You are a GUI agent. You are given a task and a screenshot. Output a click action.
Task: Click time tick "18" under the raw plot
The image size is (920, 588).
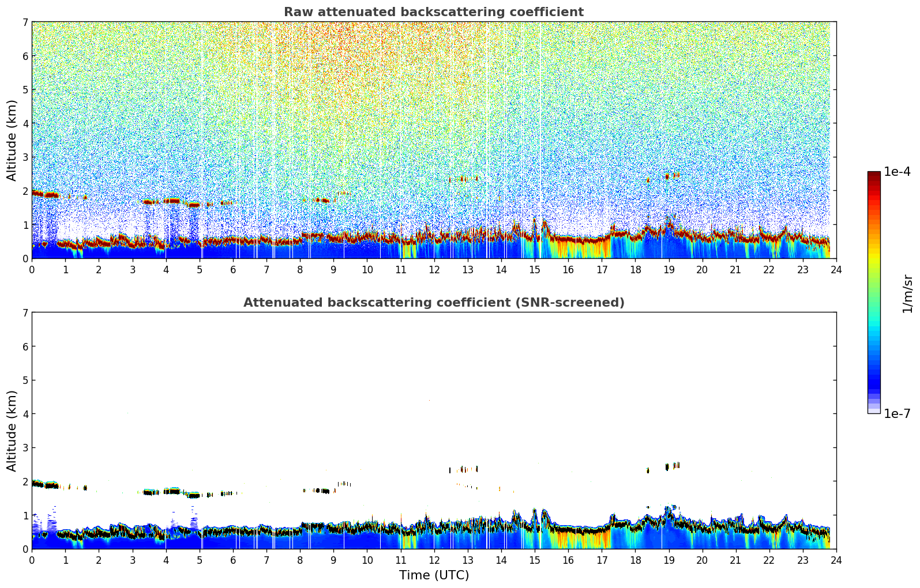[x=635, y=269]
